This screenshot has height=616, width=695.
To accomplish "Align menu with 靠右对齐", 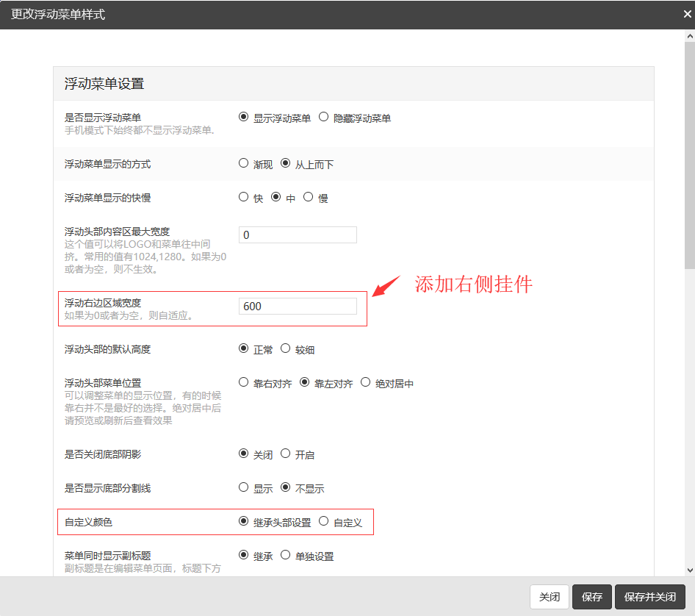I will point(243,382).
